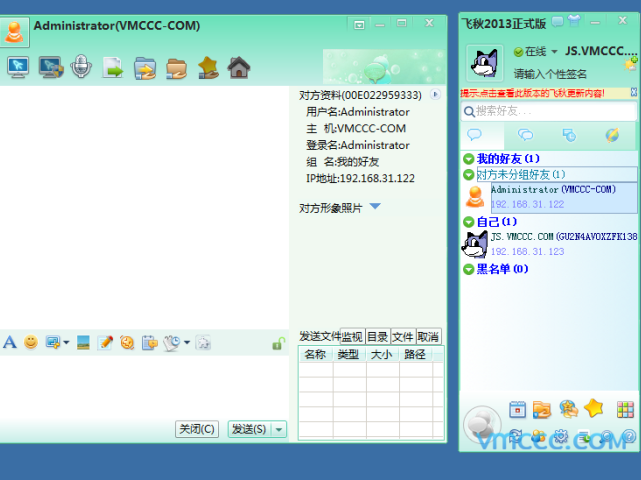Click the contact avatar in the chat title

click(x=14, y=31)
